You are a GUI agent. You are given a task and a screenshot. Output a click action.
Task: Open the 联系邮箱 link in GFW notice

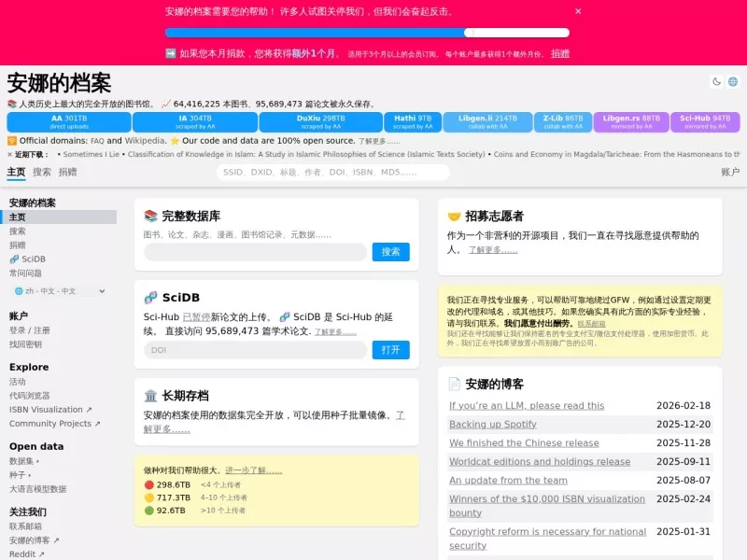(591, 324)
